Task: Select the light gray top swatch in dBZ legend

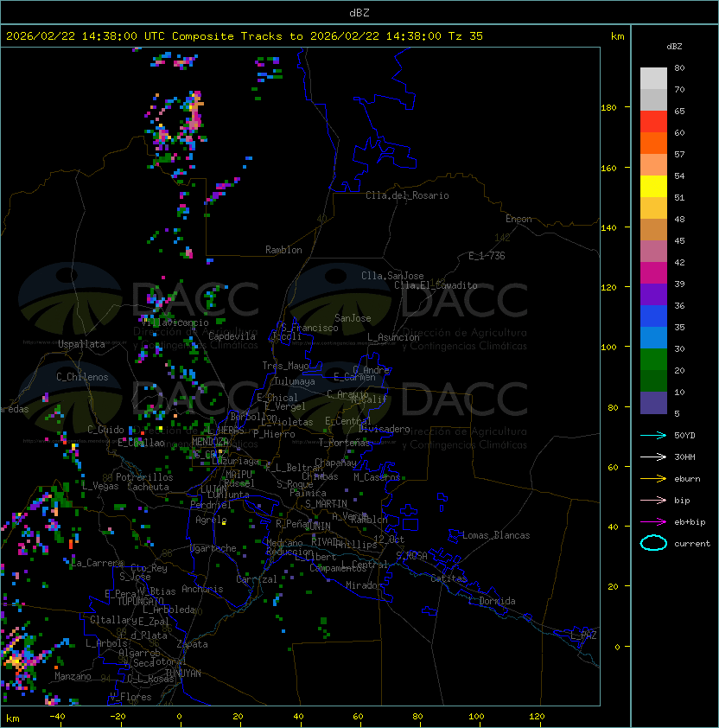Action: point(653,78)
